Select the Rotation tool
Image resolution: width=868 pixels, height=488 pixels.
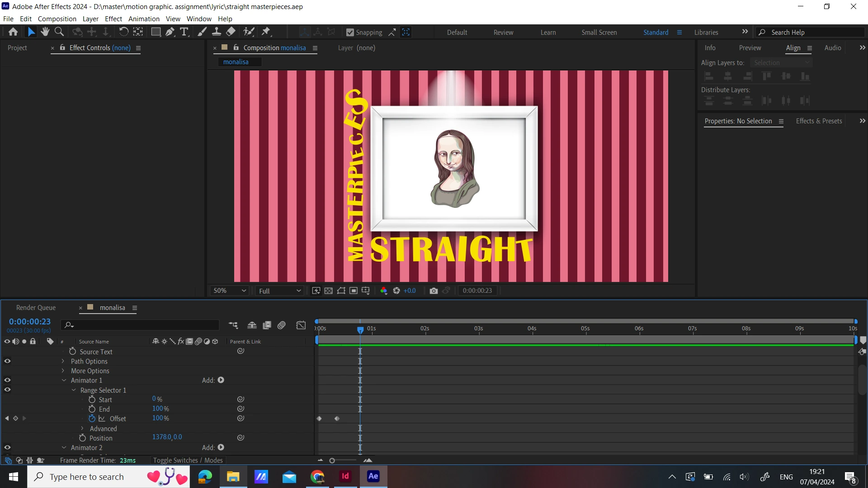click(x=123, y=32)
